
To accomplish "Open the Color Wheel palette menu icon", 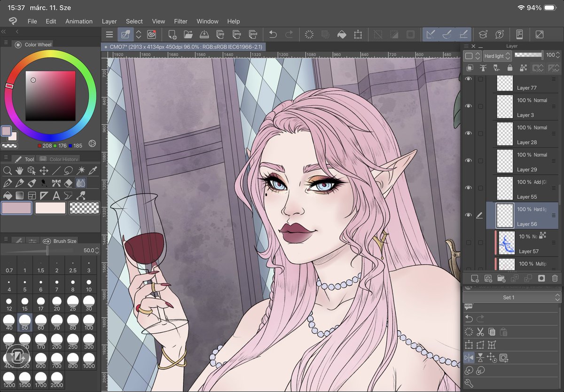I will (x=6, y=43).
